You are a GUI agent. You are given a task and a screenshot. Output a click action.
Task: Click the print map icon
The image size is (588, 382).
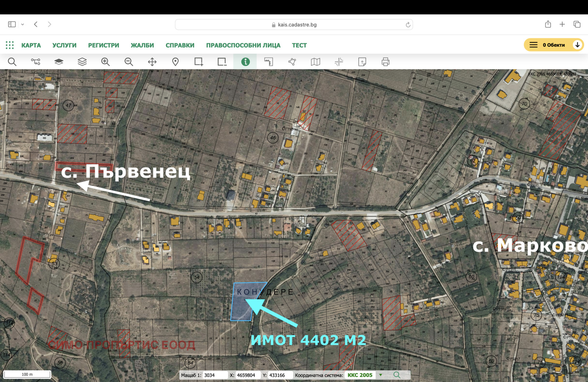pyautogui.click(x=386, y=62)
